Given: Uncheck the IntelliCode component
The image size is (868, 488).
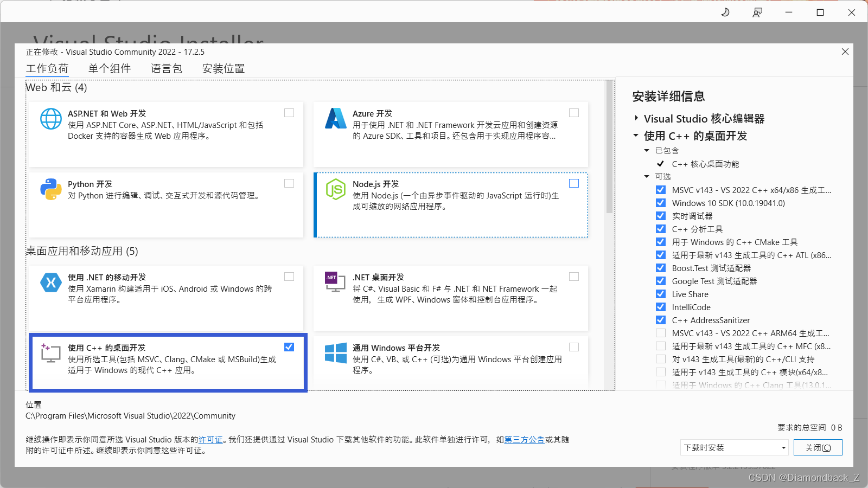Looking at the screenshot, I should click(661, 307).
